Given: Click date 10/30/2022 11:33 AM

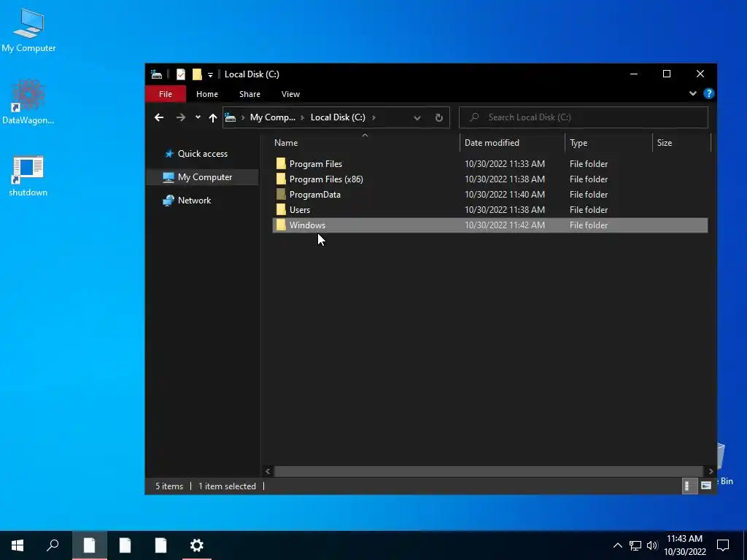Looking at the screenshot, I should click(505, 164).
